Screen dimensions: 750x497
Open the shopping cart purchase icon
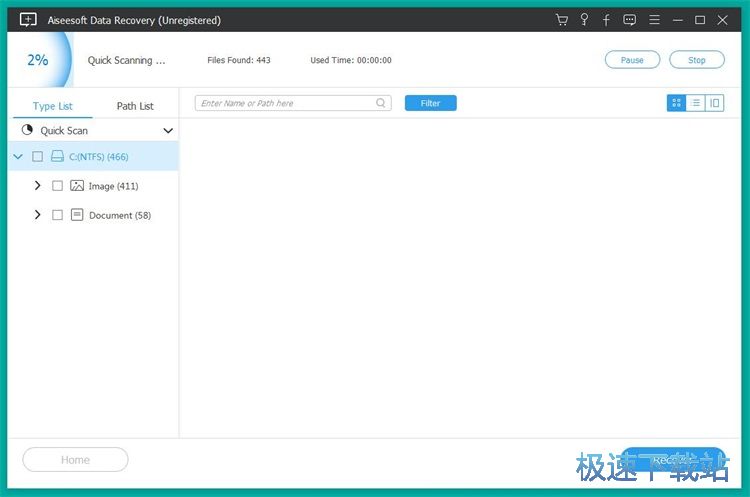point(562,20)
